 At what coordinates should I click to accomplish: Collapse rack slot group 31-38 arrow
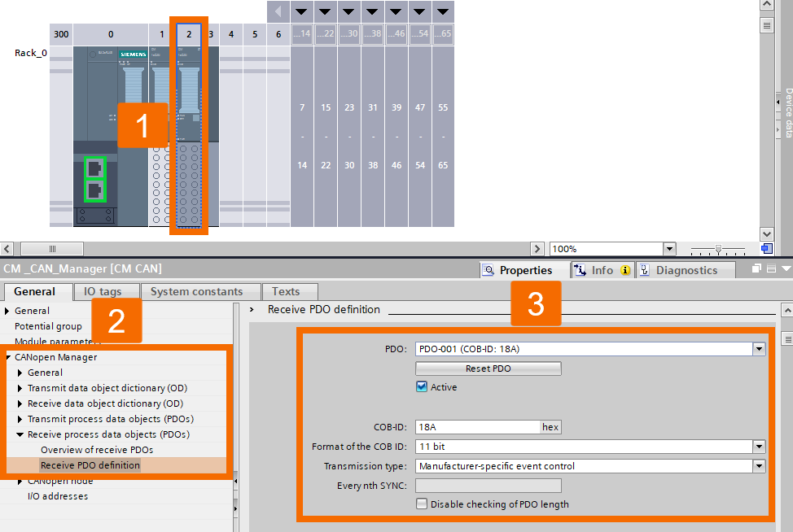tap(372, 11)
